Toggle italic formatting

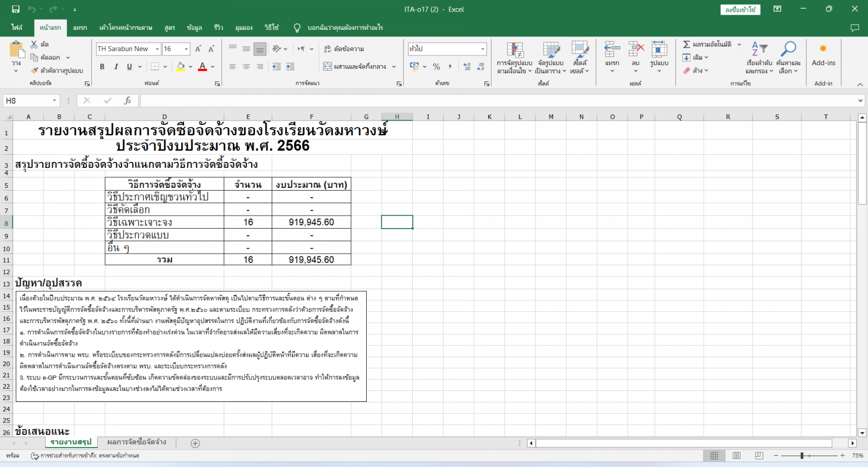pos(116,66)
